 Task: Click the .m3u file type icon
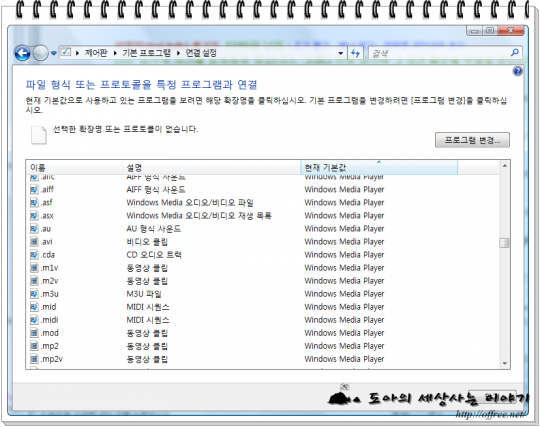34,294
